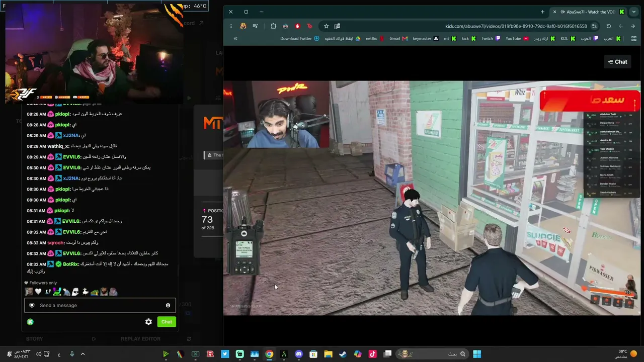This screenshot has height=362, width=644.
Task: Close the AbuSwe7l Kick tab
Action: 554,12
